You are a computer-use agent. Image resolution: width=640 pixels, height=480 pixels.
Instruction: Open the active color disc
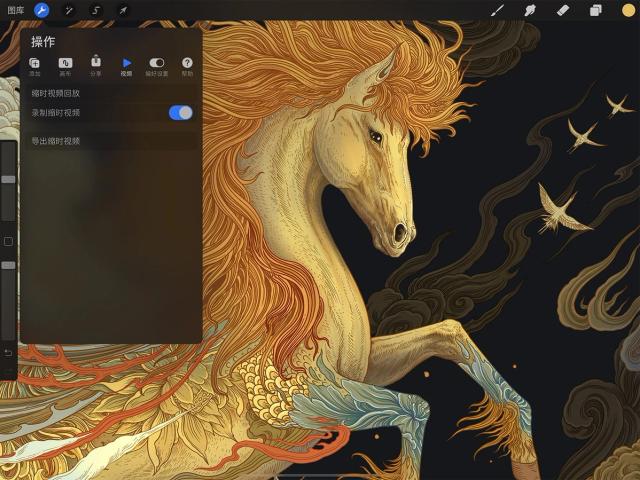(x=629, y=10)
